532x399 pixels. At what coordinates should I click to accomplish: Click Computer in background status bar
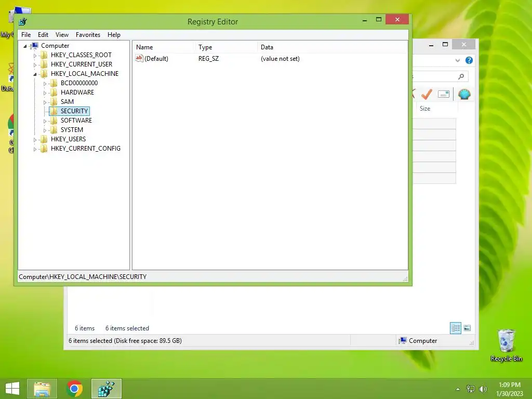418,341
